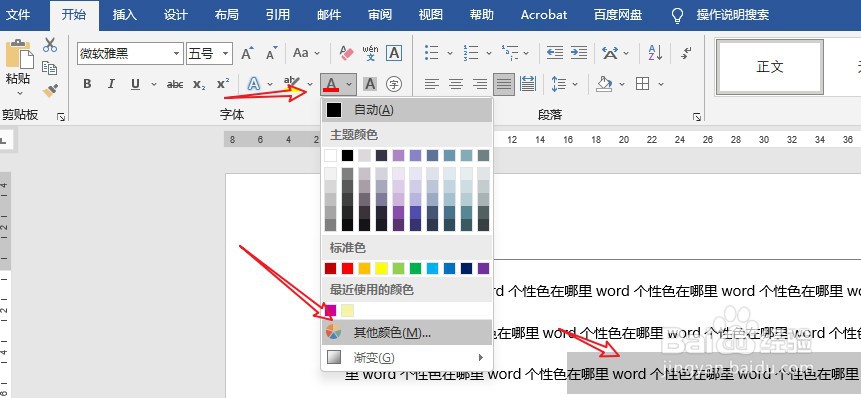
Task: Toggle bold formatting
Action: [x=87, y=84]
